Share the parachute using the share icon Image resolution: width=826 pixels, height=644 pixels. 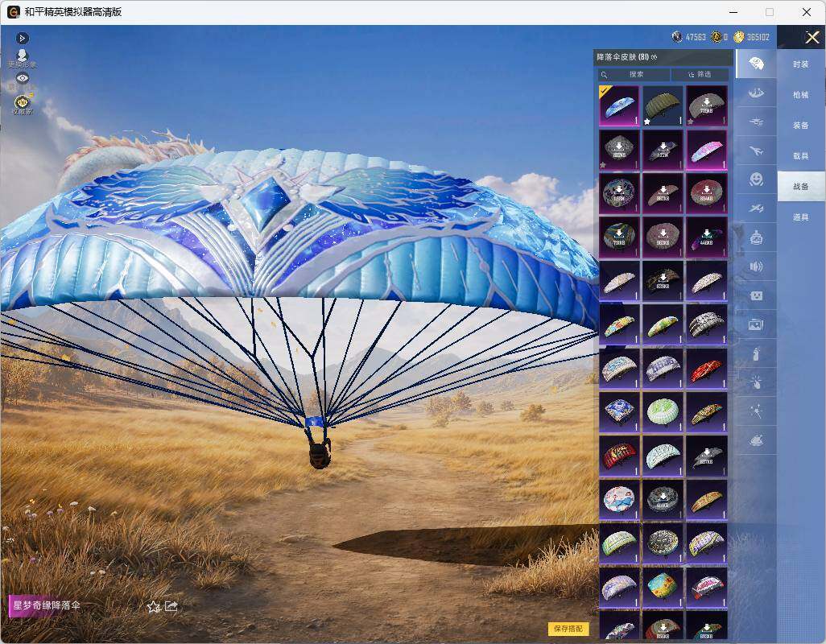(x=171, y=607)
